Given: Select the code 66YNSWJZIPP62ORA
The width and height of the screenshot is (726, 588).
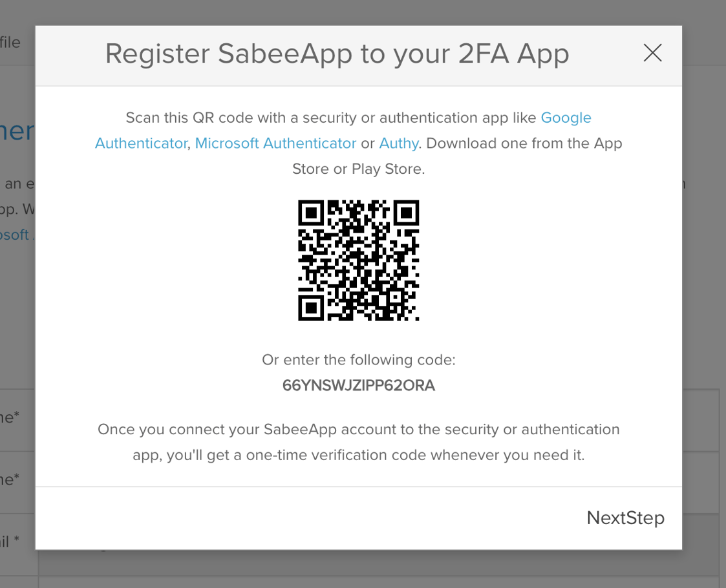Looking at the screenshot, I should (358, 385).
